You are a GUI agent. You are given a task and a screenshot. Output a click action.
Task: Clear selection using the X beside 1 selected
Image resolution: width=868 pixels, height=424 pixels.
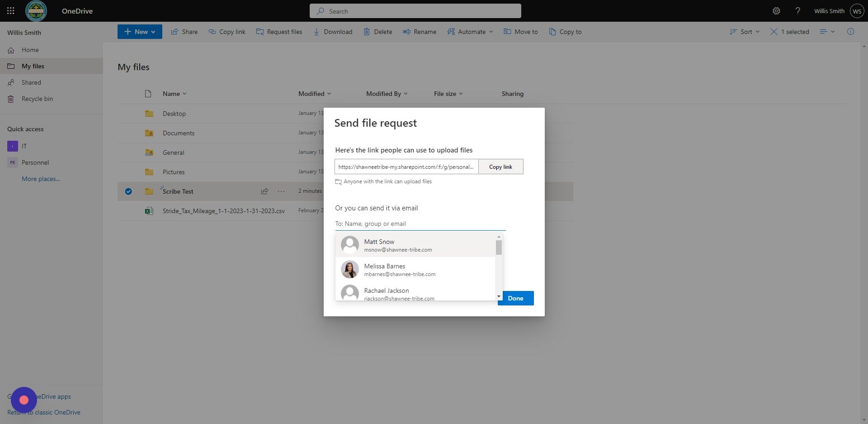[x=774, y=32]
